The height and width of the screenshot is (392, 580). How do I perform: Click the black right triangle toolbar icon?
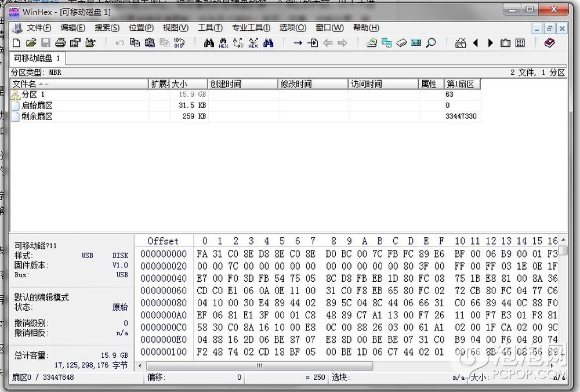point(491,43)
